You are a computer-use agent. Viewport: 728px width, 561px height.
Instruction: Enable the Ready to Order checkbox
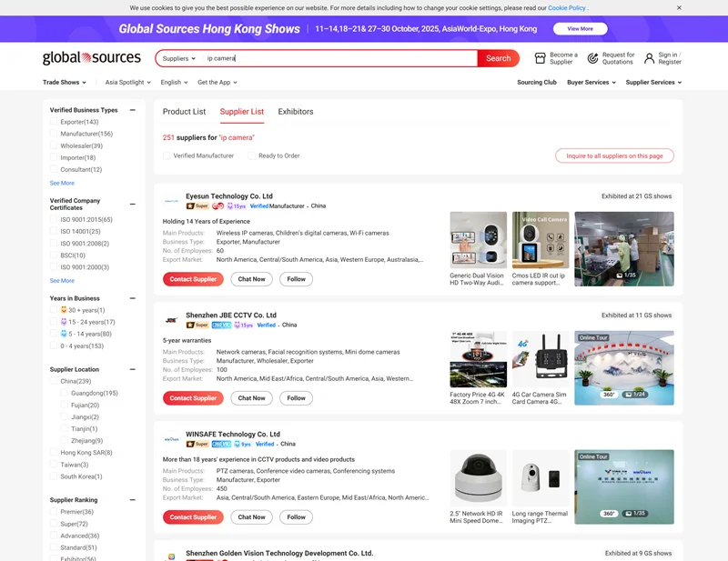click(252, 155)
